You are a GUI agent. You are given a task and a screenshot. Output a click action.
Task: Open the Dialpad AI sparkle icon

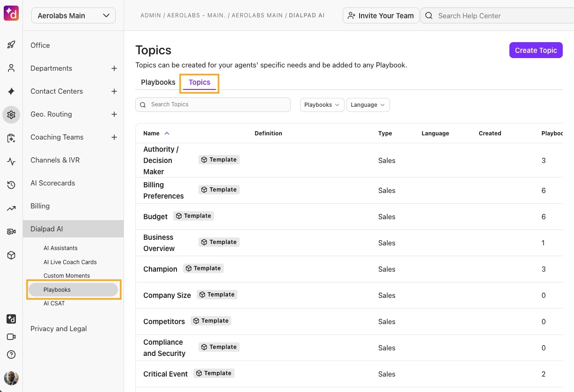[11, 91]
